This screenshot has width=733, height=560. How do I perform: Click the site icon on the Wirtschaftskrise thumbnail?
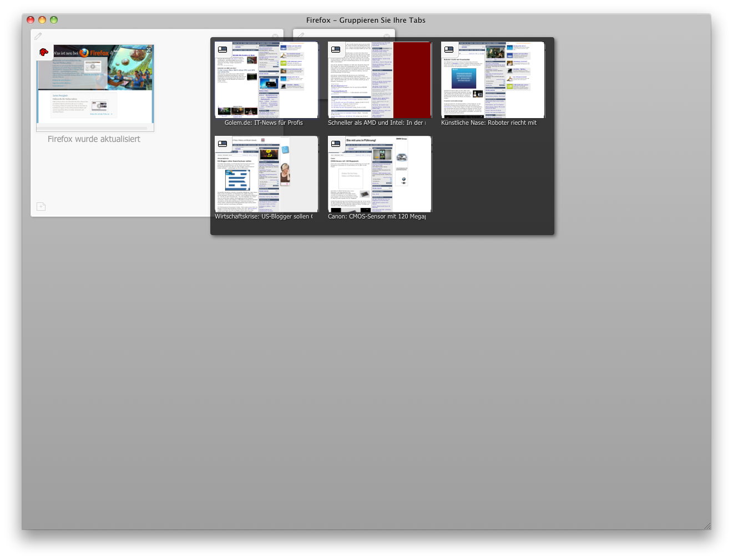[223, 143]
